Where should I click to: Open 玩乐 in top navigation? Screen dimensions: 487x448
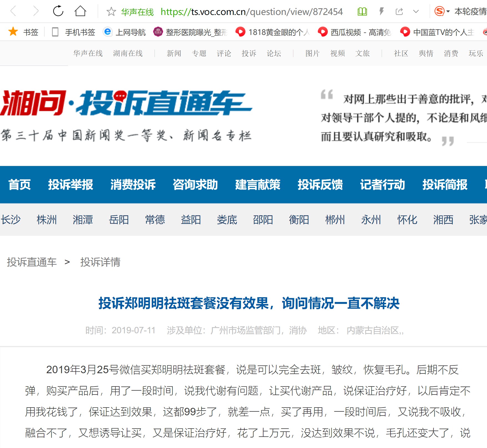(x=476, y=53)
